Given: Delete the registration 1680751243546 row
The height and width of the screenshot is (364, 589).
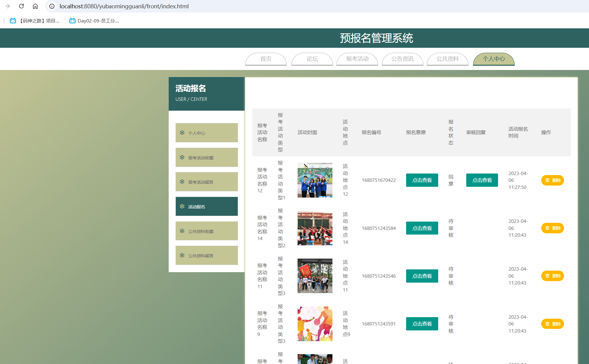Looking at the screenshot, I should 552,276.
